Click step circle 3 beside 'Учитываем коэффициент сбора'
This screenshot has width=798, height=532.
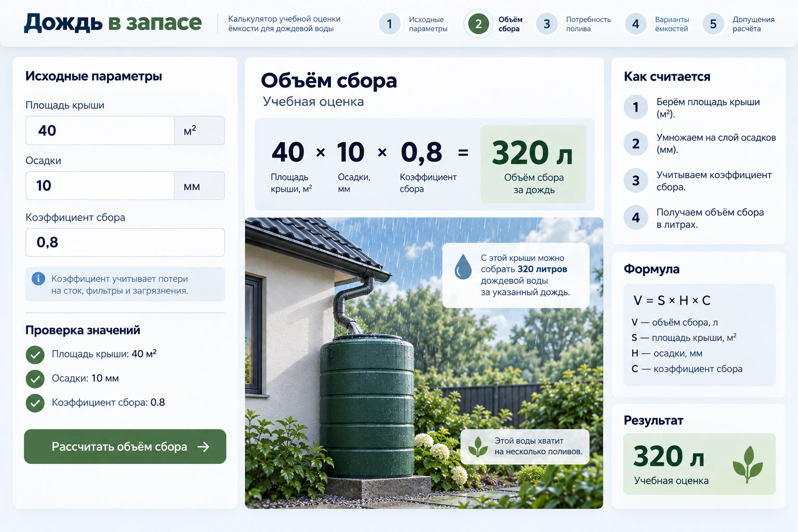click(636, 181)
